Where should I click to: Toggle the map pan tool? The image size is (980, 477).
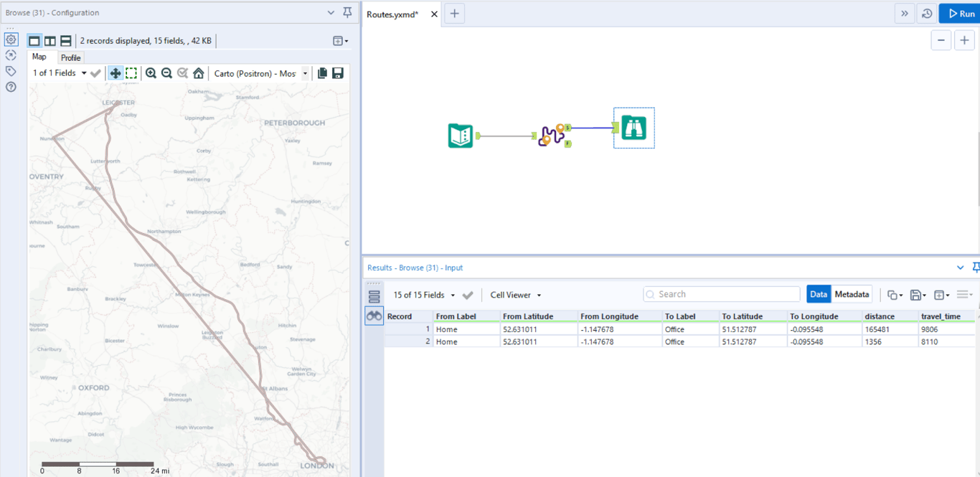[115, 73]
